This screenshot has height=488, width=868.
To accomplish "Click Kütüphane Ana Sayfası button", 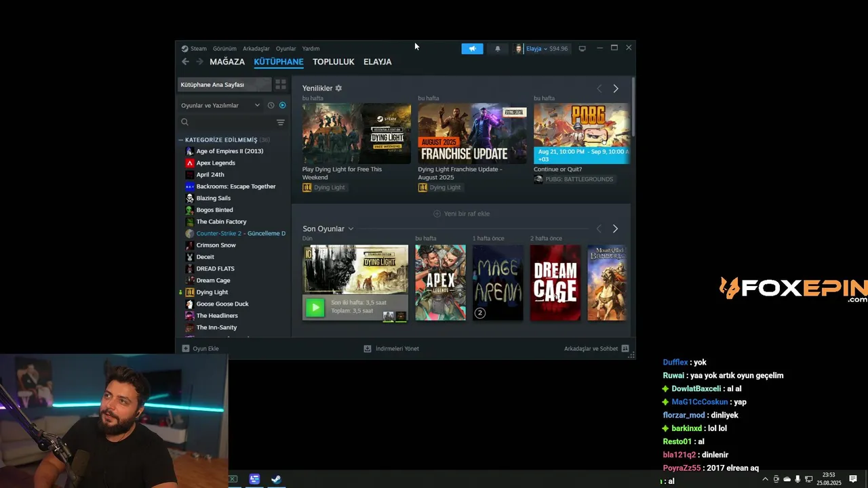I will point(224,85).
